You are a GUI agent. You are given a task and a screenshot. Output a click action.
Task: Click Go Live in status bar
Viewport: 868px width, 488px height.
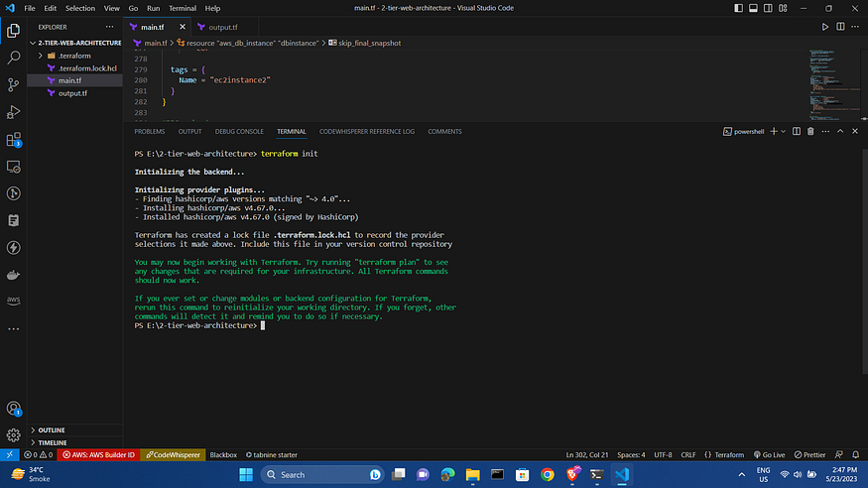[x=769, y=455]
